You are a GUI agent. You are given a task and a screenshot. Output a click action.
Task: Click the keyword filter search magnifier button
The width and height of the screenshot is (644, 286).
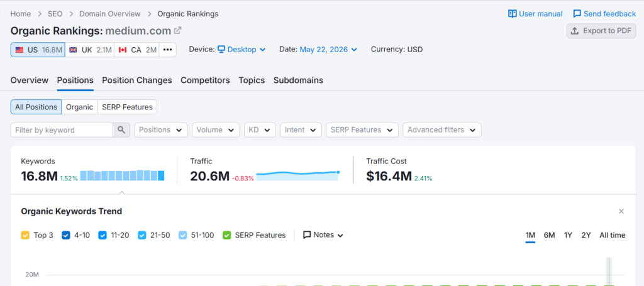coord(121,130)
